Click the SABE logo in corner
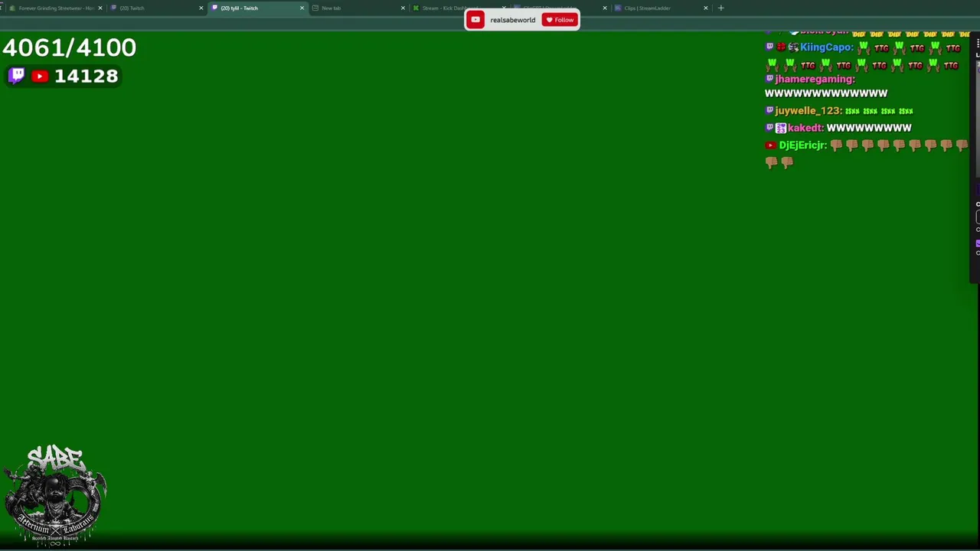The width and height of the screenshot is (980, 551). (x=54, y=494)
